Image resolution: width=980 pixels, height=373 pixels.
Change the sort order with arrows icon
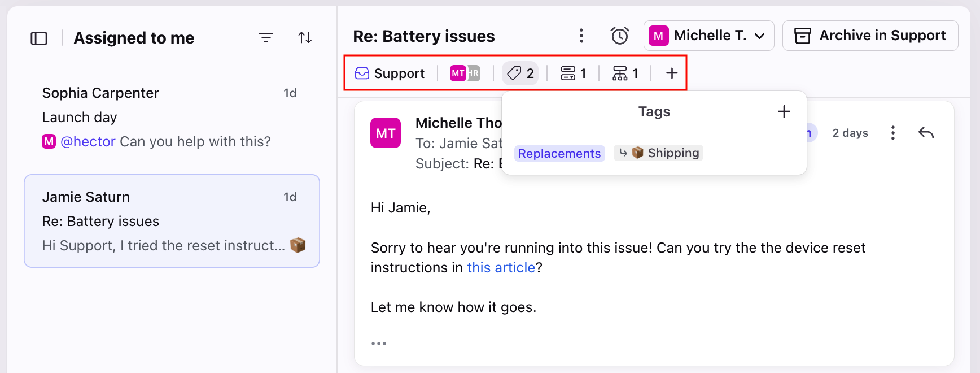click(305, 38)
